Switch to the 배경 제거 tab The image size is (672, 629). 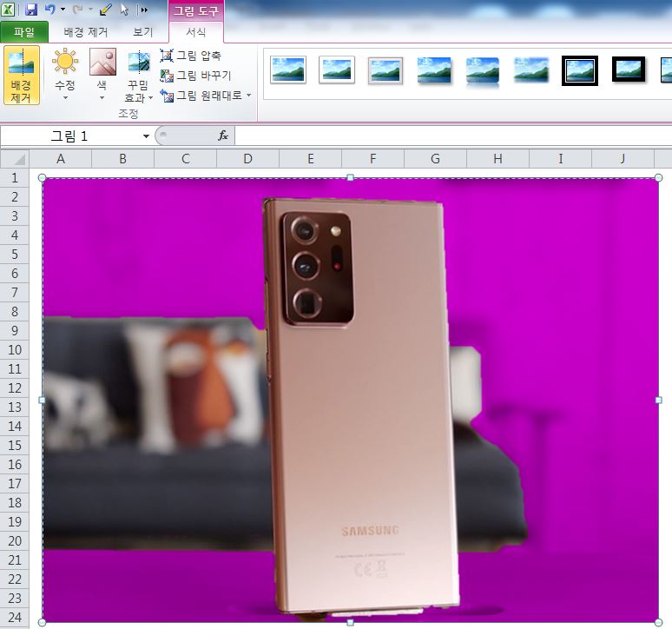tap(86, 32)
